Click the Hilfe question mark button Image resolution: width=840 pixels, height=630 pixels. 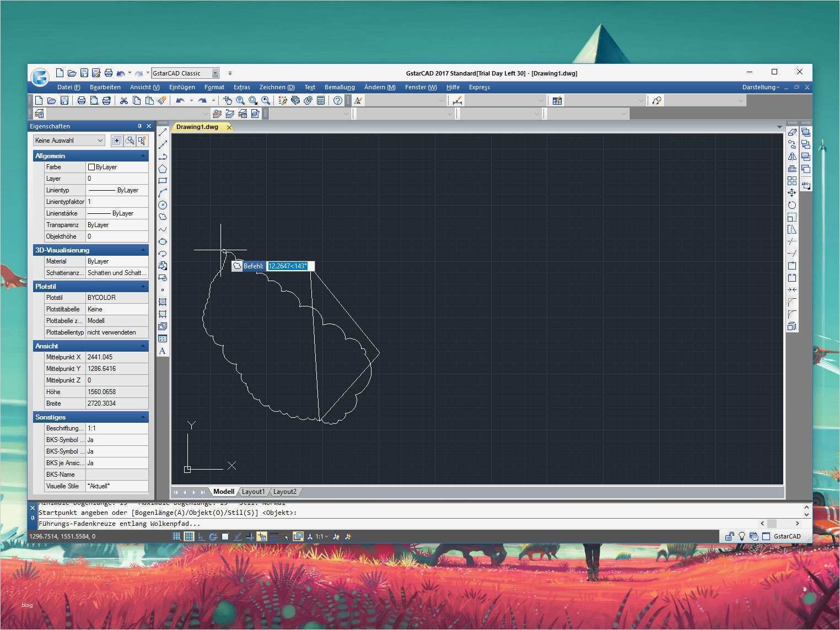pos(338,100)
